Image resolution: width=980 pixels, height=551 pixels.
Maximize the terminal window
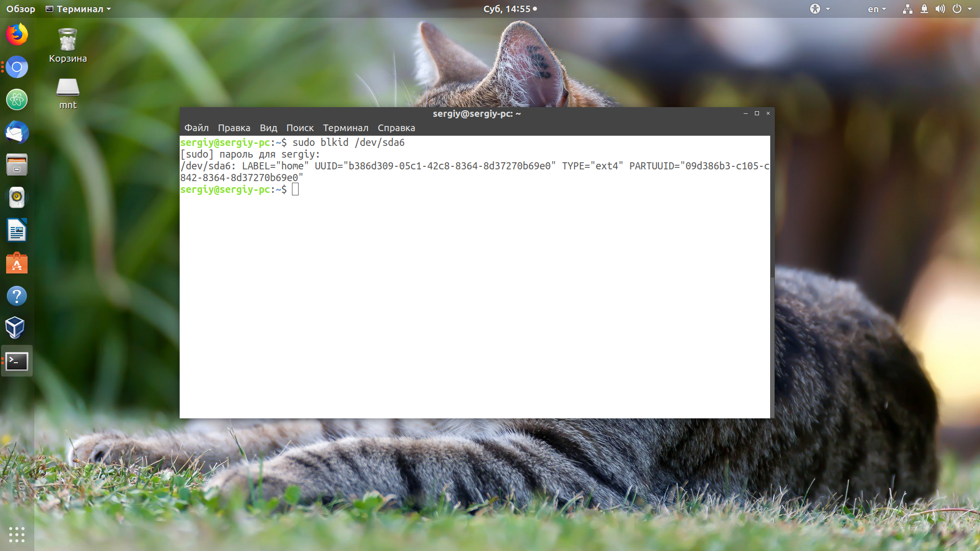(x=757, y=113)
